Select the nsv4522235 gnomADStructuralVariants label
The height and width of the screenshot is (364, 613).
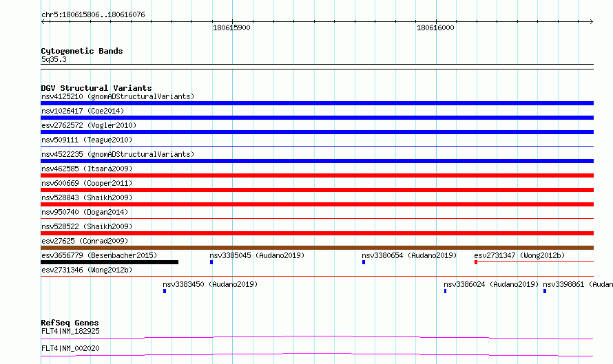point(118,154)
